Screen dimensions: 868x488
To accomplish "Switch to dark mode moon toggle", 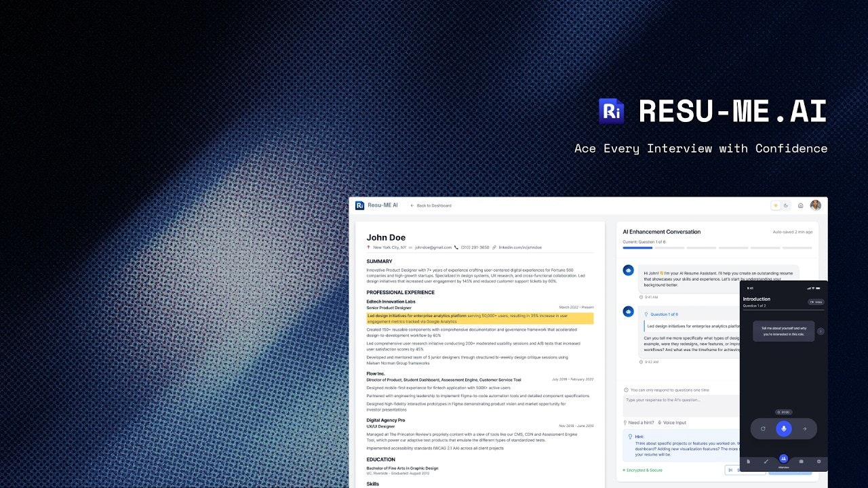I will tap(786, 205).
